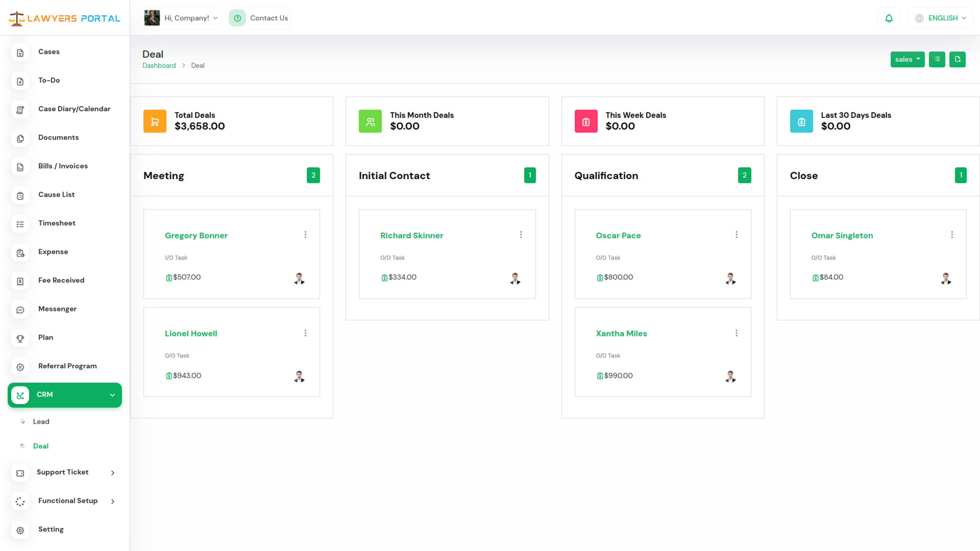The width and height of the screenshot is (980, 551).
Task: Open Bills / Invoices menu item
Action: pyautogui.click(x=63, y=166)
